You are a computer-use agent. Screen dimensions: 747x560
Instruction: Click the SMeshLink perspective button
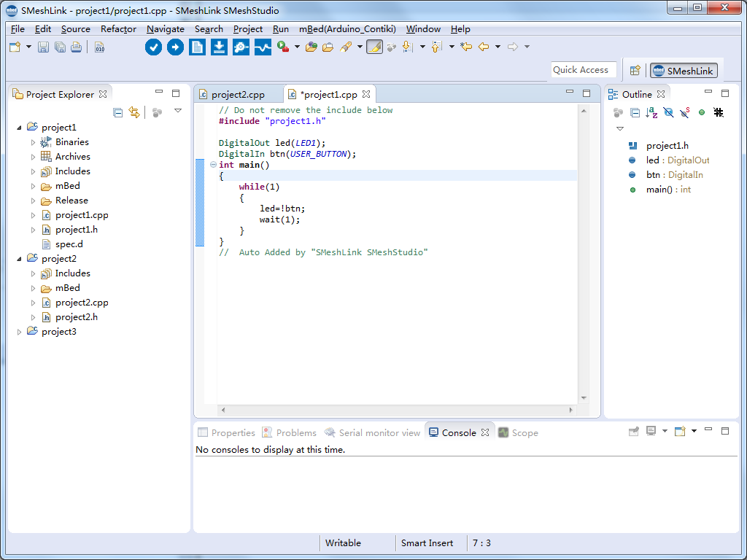[684, 71]
